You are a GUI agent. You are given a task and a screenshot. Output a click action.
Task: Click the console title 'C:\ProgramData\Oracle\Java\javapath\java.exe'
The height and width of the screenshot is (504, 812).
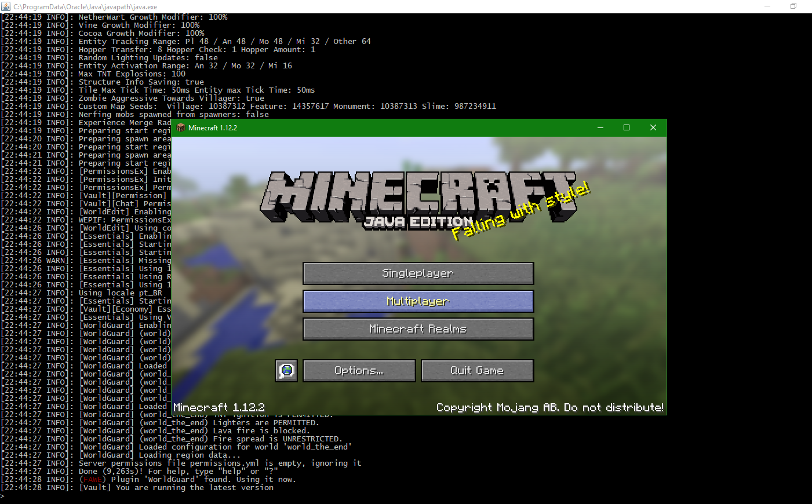tap(85, 7)
